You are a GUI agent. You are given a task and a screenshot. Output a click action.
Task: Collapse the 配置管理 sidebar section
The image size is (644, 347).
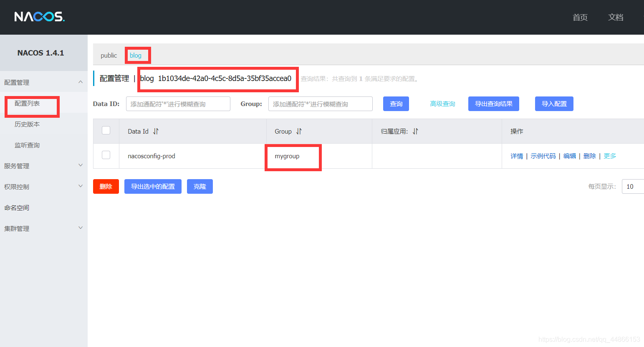[81, 82]
